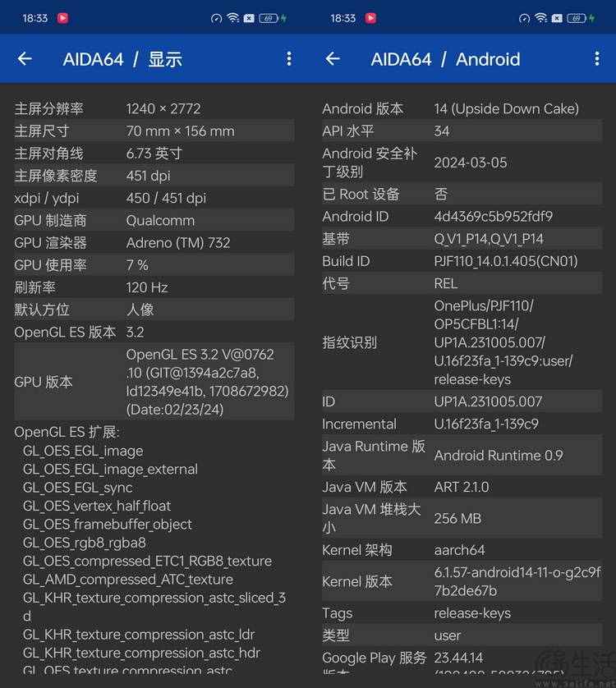Select the 默认方位 人像 row
This screenshot has width=616, height=688.
(154, 310)
